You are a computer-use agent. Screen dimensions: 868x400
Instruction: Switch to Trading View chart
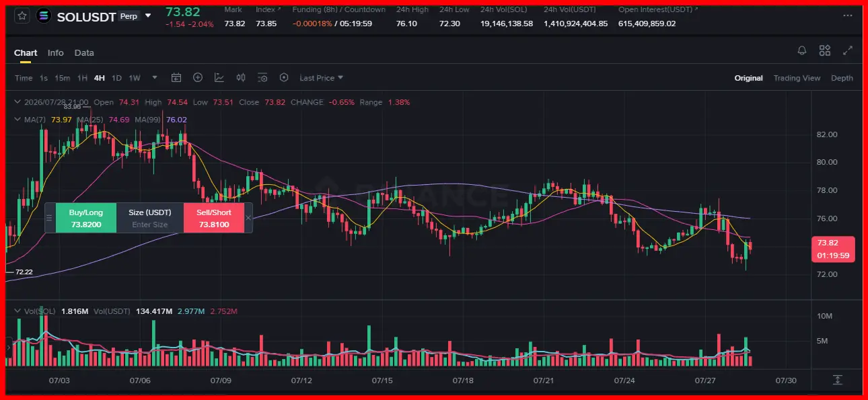coord(797,78)
